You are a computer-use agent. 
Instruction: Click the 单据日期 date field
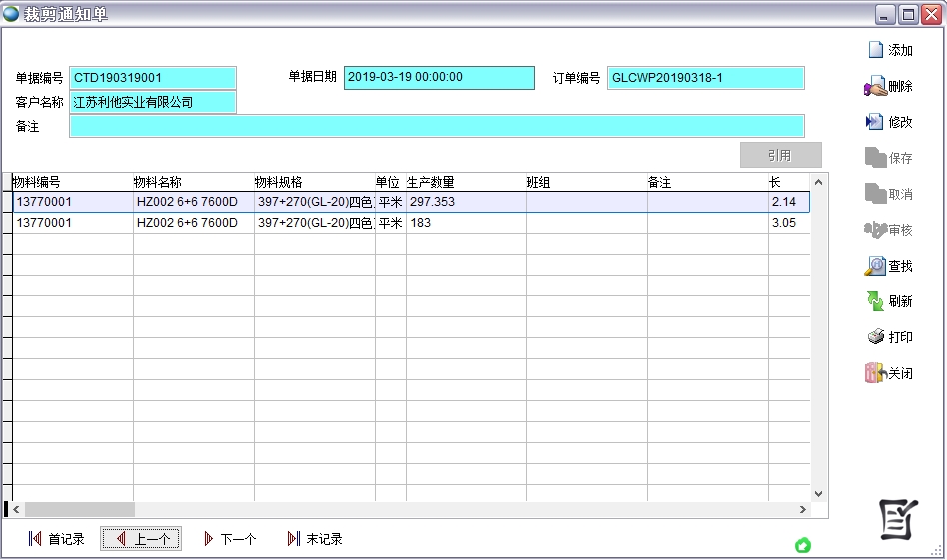[439, 78]
